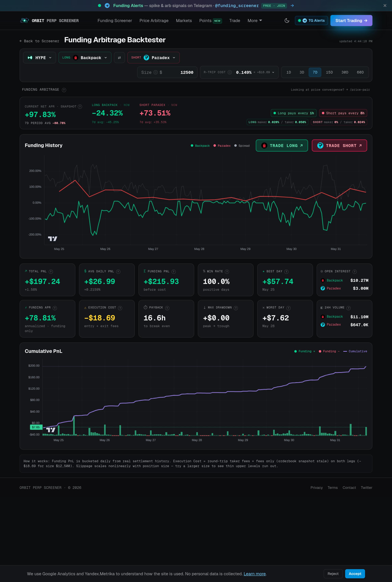Toggle Funding − series in Cumulative PnL legend
The height and width of the screenshot is (582, 392).
point(329,351)
